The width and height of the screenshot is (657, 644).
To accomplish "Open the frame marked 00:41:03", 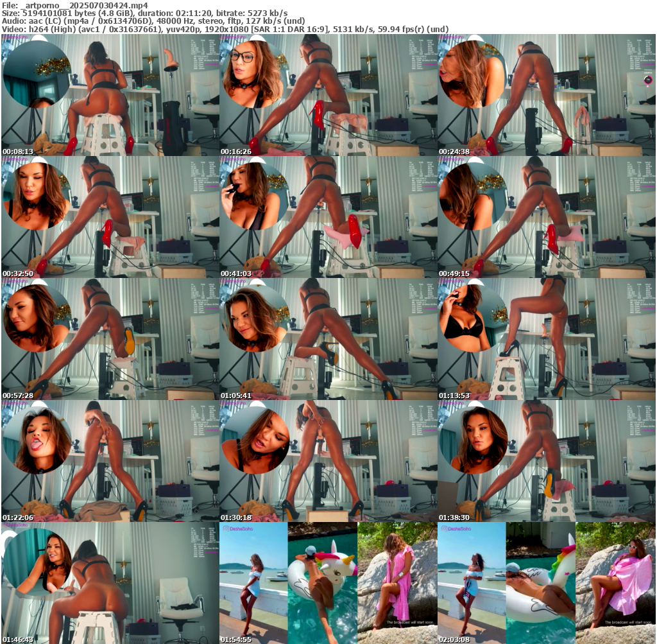I will coord(328,217).
